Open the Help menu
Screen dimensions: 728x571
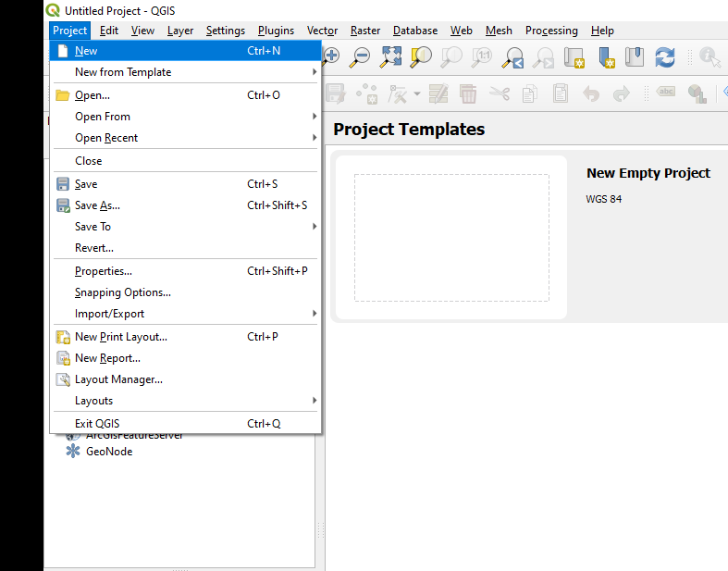pyautogui.click(x=602, y=31)
